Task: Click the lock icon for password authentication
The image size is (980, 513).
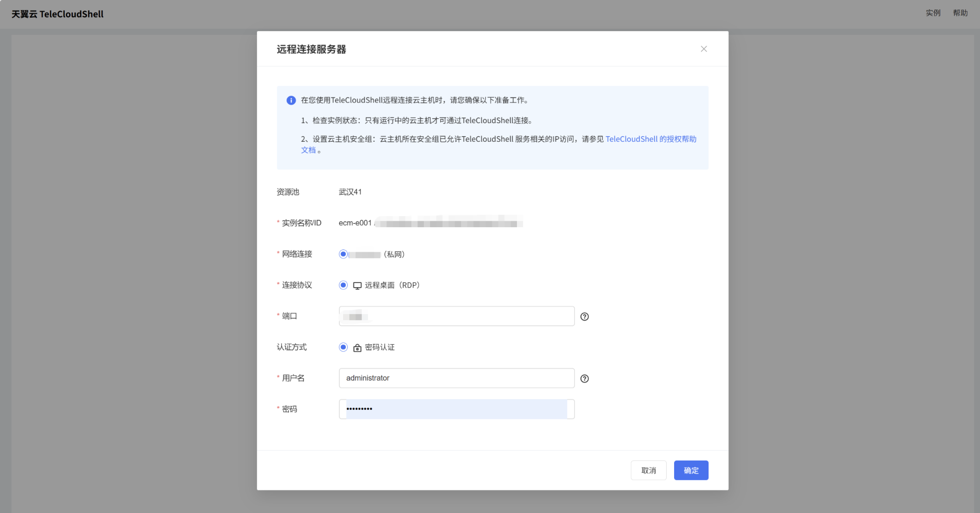Action: click(x=357, y=348)
